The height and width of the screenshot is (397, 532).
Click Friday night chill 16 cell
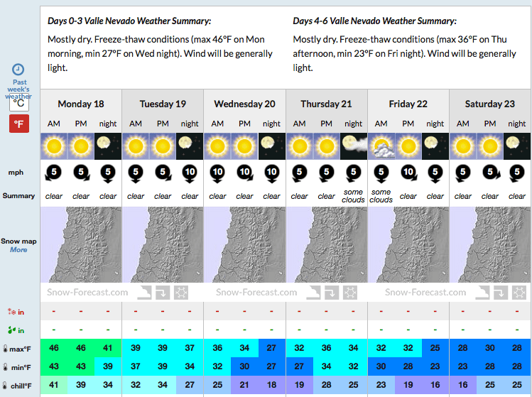435,385
